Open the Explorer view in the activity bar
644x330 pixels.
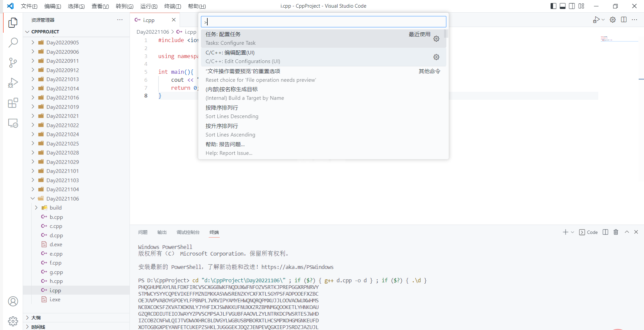[13, 22]
